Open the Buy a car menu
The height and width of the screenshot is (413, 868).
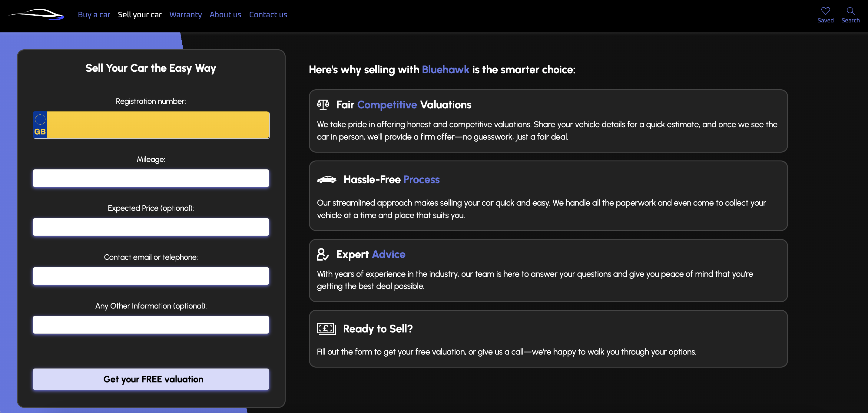click(94, 15)
